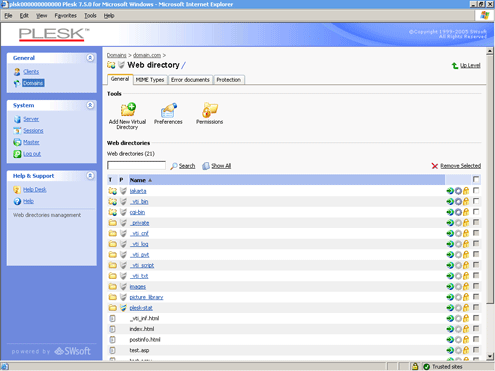Open the Favorites menu
The image size is (495, 371).
(x=66, y=16)
